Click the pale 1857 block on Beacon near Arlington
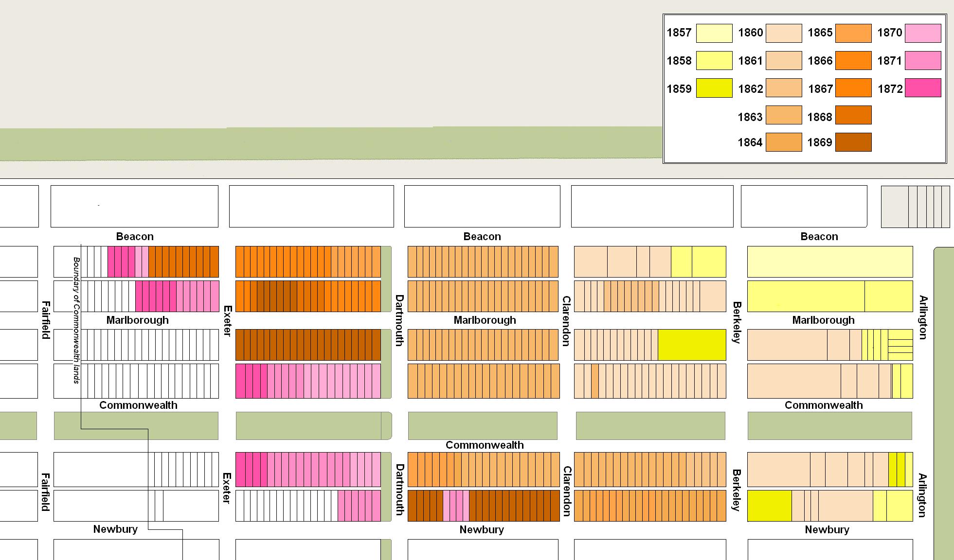The width and height of the screenshot is (954, 560). click(829, 262)
